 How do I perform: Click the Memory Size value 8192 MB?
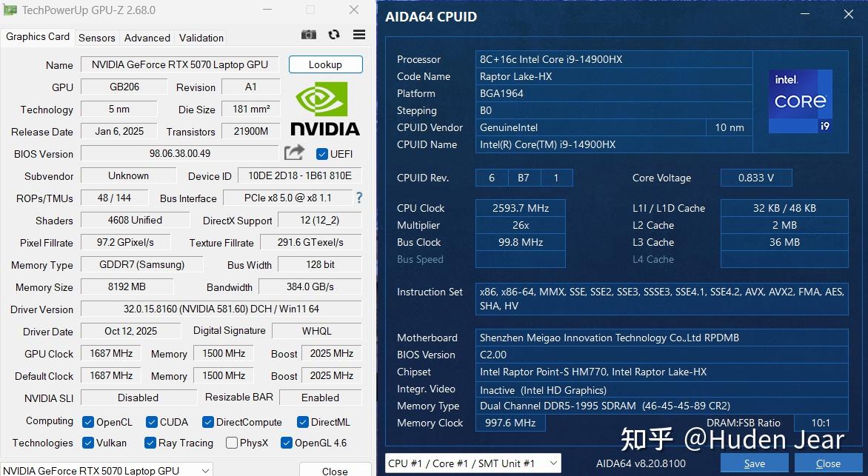pyautogui.click(x=127, y=286)
